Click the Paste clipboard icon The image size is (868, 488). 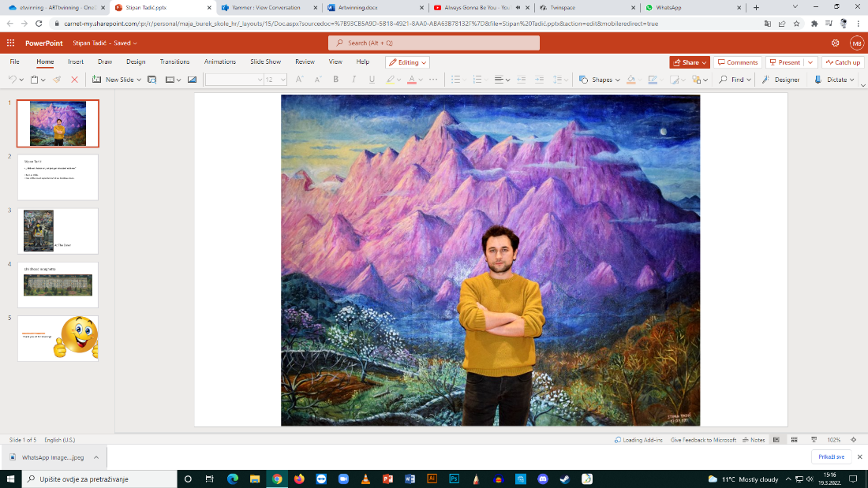click(34, 80)
